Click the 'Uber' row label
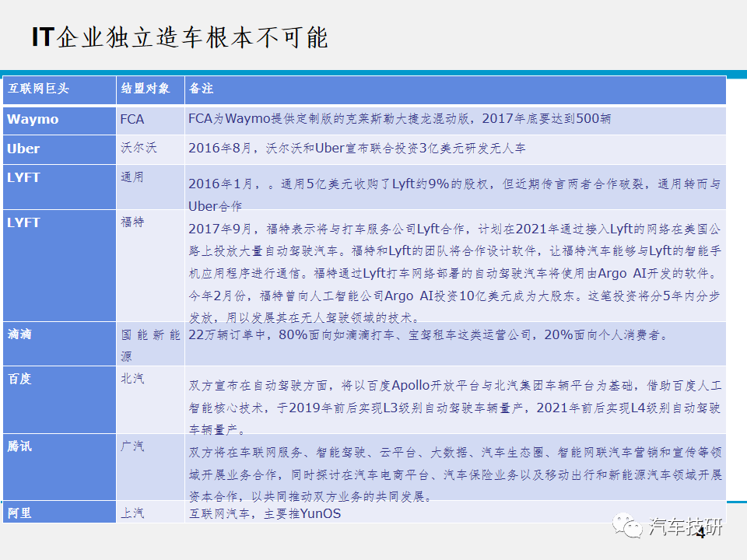Viewport: 747px width, 560px height. point(23,149)
